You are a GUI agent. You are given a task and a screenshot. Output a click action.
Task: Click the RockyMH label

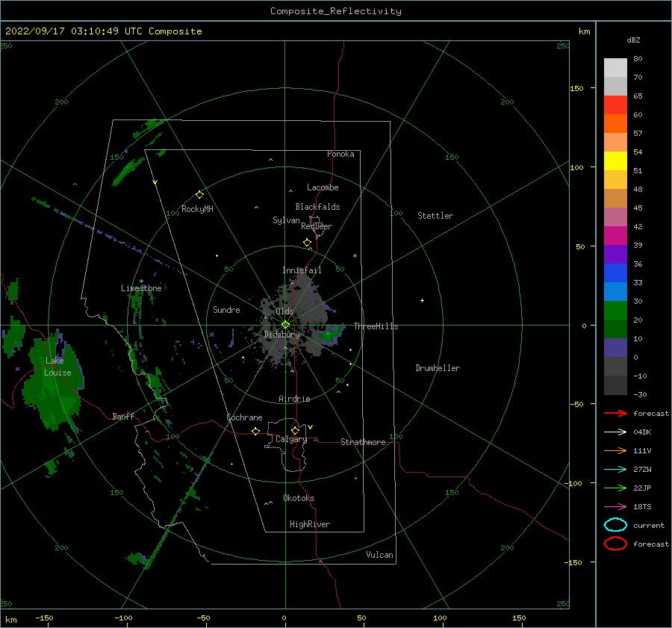pyautogui.click(x=197, y=209)
